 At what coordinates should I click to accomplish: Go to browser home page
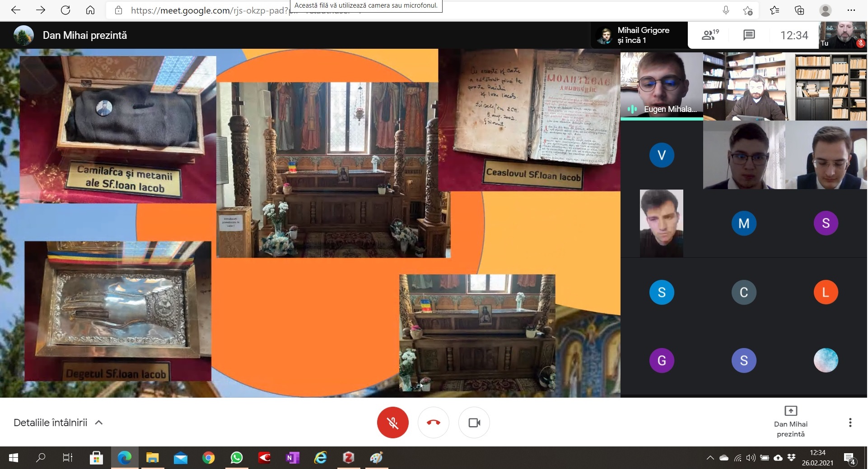click(90, 10)
